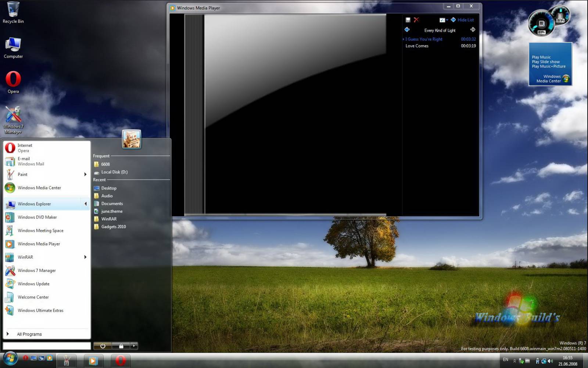Open the Opera desktop shortcut

click(13, 82)
